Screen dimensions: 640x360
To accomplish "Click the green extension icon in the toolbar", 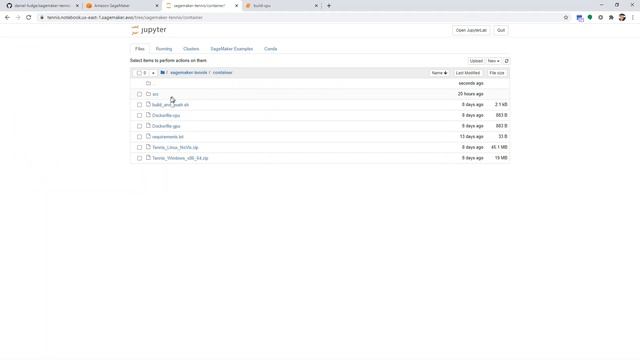I will 590,18.
